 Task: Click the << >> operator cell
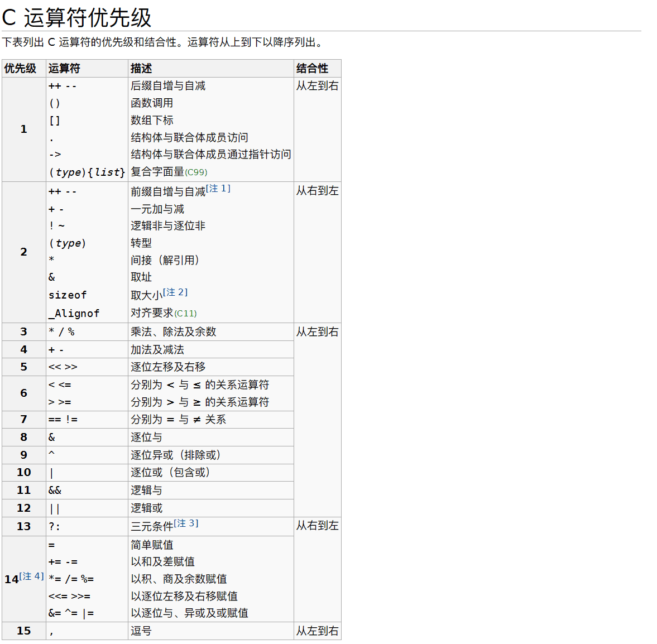click(87, 367)
